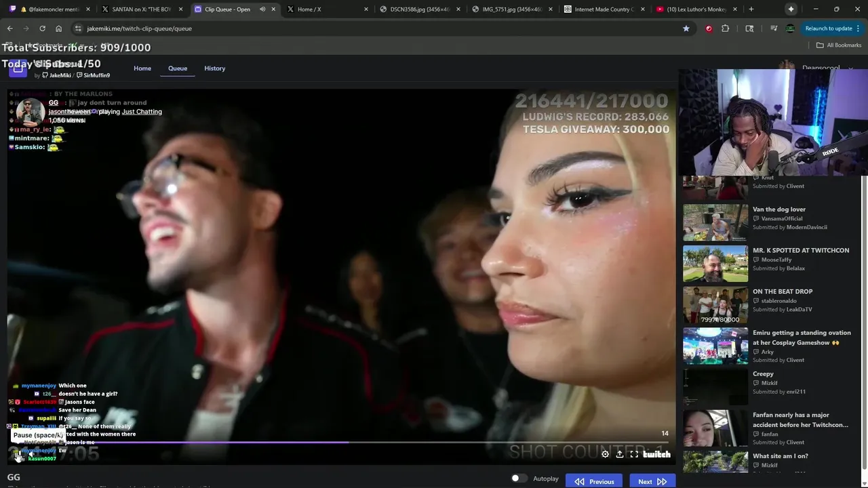The image size is (868, 488).
Task: Click the streamer avatar in clip header
Action: click(x=30, y=113)
